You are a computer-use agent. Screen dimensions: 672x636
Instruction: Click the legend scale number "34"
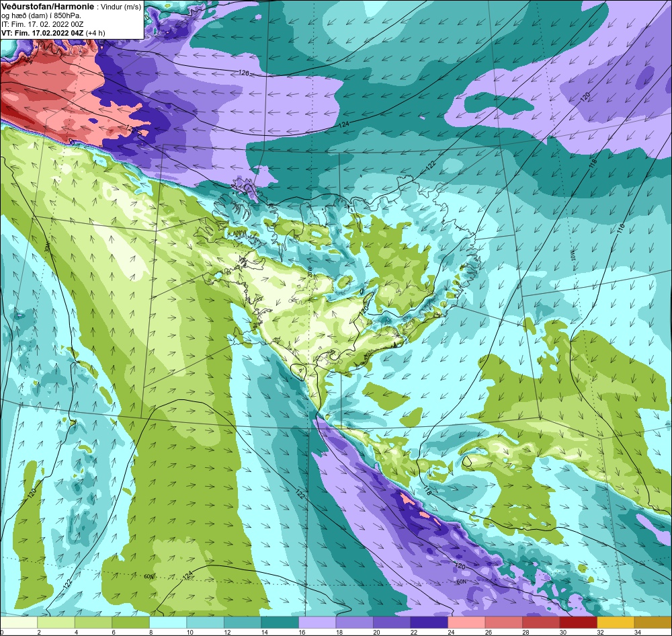[638, 632]
